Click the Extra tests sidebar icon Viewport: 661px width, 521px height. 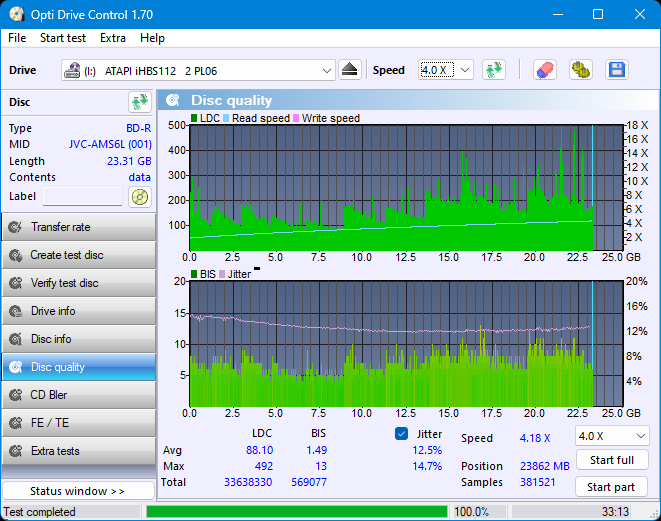pyautogui.click(x=16, y=451)
